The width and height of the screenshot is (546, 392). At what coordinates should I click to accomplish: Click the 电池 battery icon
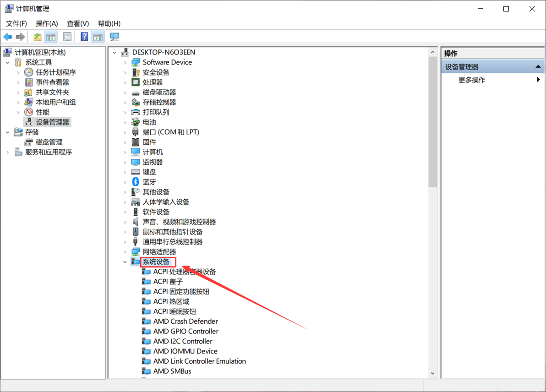coord(136,122)
